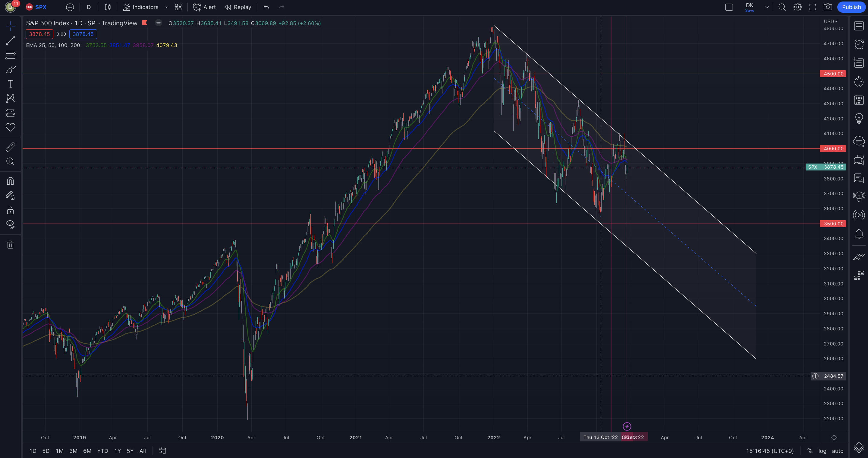Open chart settings gear icon
Viewport: 868px width, 458px height.
(797, 7)
